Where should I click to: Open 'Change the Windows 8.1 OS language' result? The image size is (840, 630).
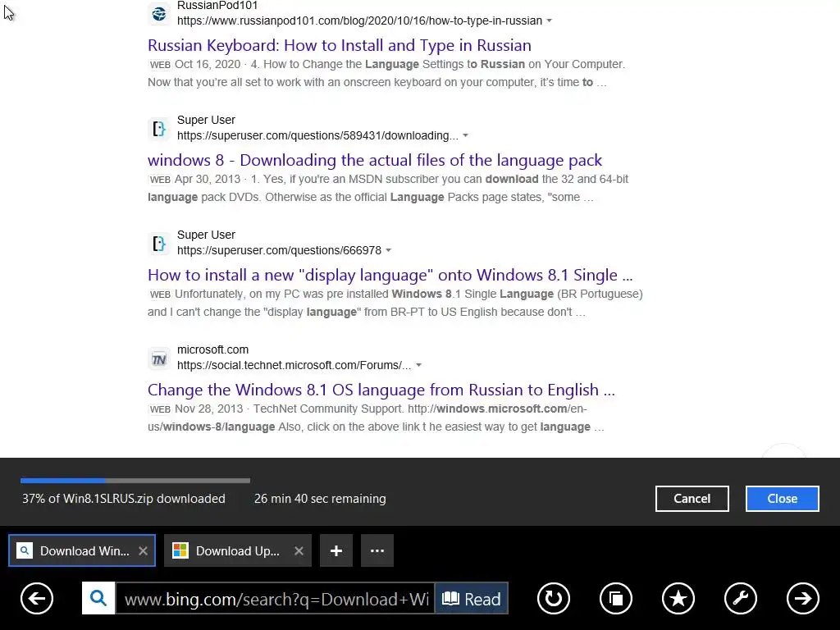tap(381, 390)
